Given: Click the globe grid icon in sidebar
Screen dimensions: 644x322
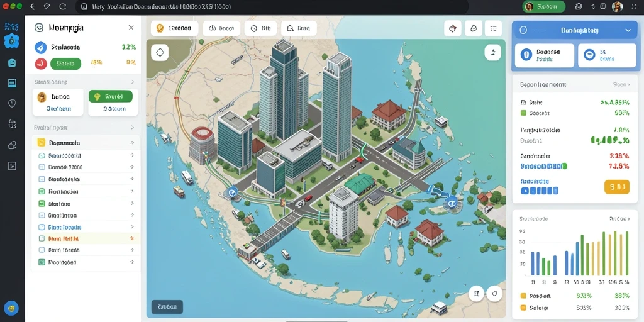Looking at the screenshot, I should (12, 124).
